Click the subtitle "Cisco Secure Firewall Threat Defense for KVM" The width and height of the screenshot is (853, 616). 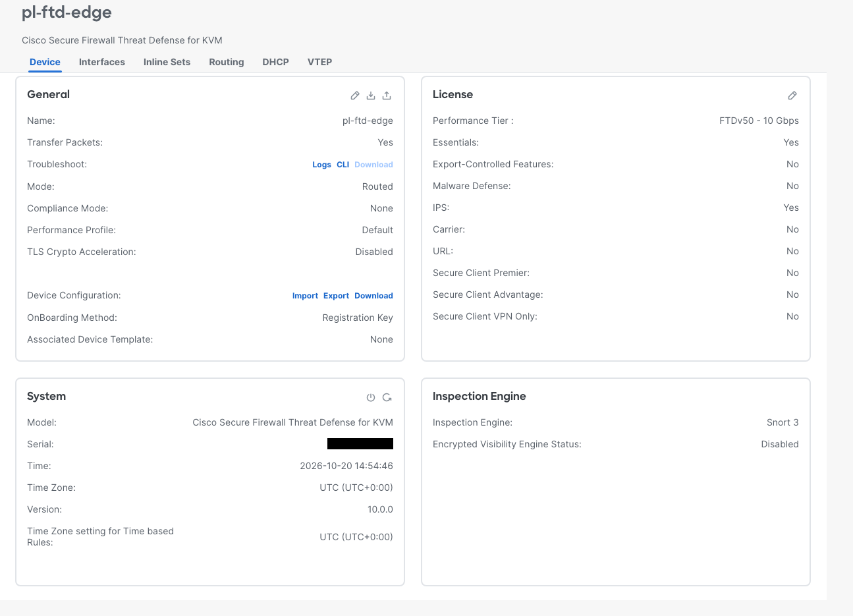122,40
